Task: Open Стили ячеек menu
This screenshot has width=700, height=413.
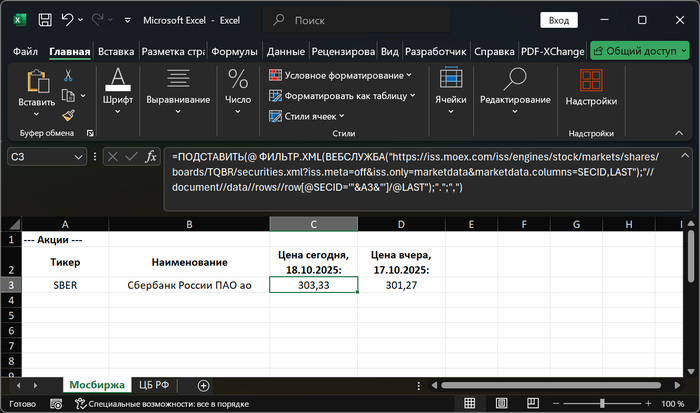Action: click(307, 116)
